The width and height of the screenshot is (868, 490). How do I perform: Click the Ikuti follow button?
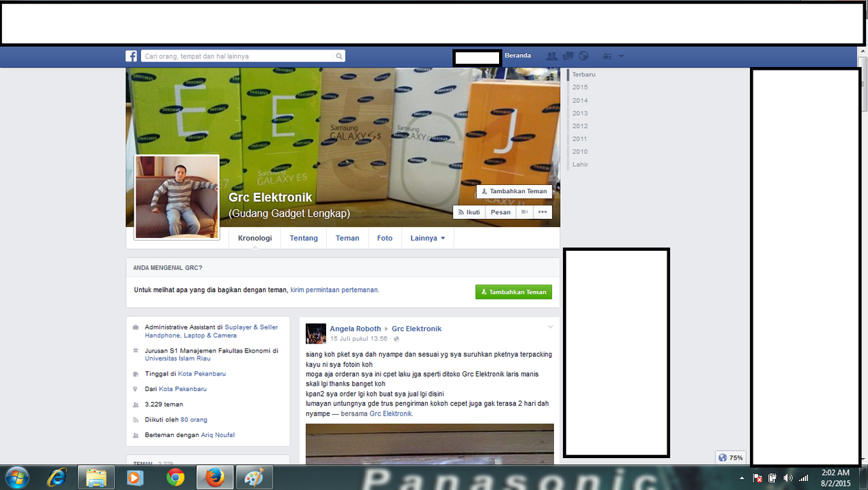[x=469, y=212]
